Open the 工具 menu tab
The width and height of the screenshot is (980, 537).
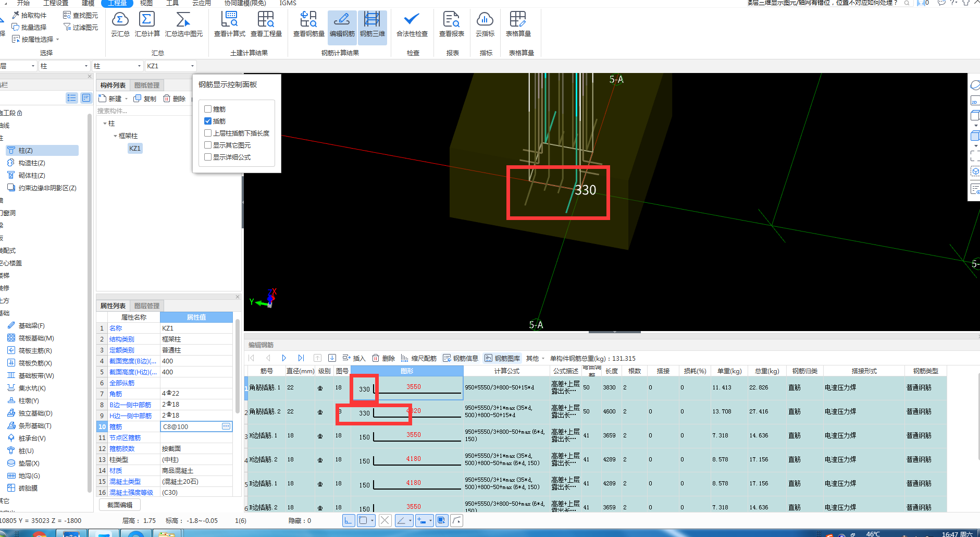point(172,3)
